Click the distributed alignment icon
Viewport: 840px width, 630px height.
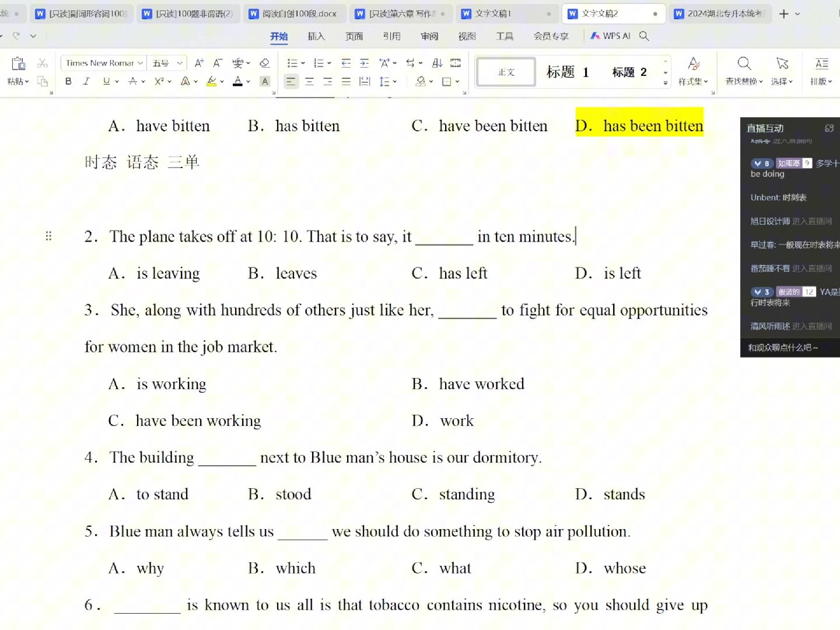click(365, 82)
